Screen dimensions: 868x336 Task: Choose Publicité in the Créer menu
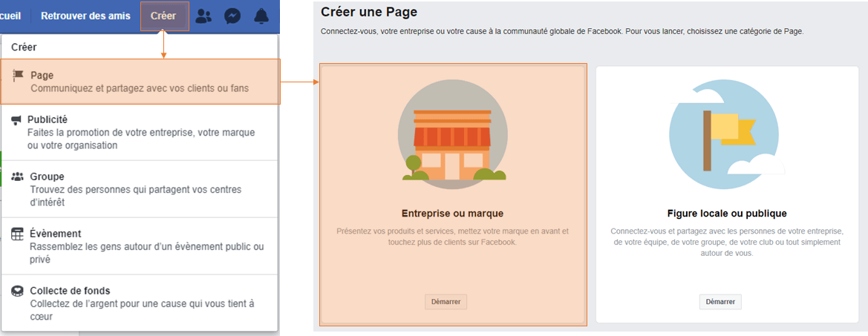139,132
